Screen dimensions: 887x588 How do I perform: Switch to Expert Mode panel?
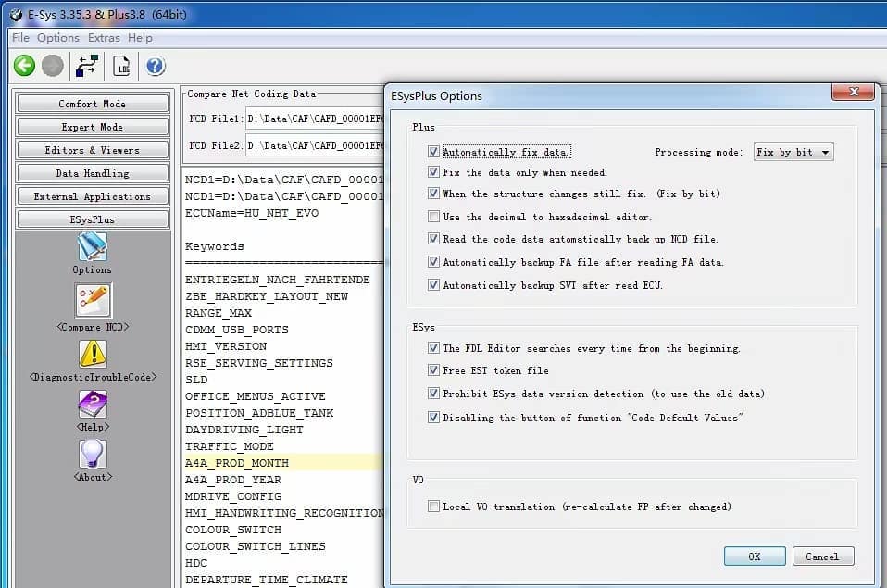pos(93,127)
